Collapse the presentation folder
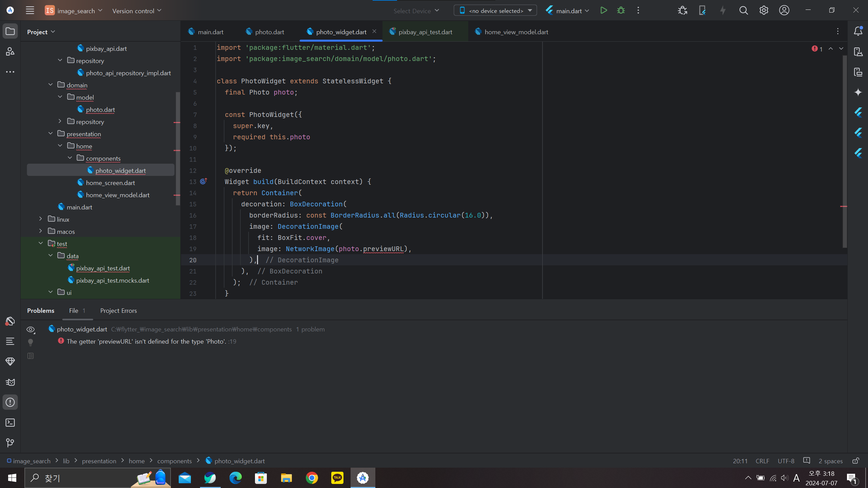The height and width of the screenshot is (488, 868). pyautogui.click(x=51, y=134)
